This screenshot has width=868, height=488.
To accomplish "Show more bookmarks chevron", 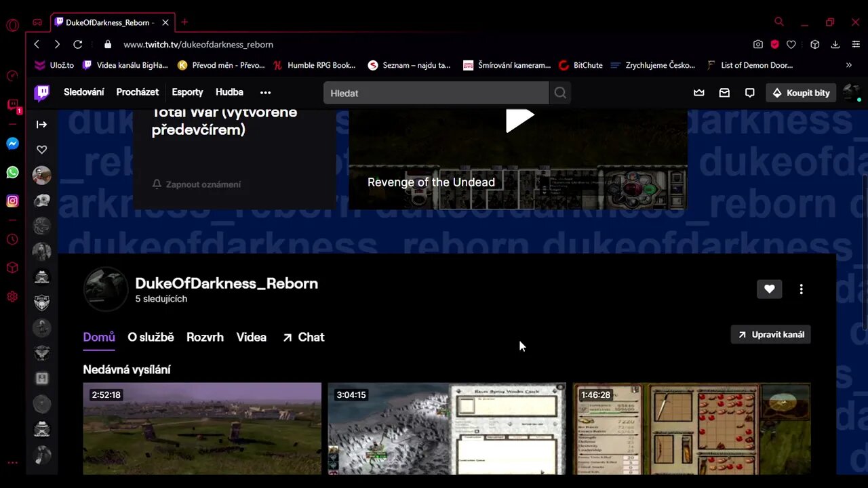I will pyautogui.click(x=848, y=65).
